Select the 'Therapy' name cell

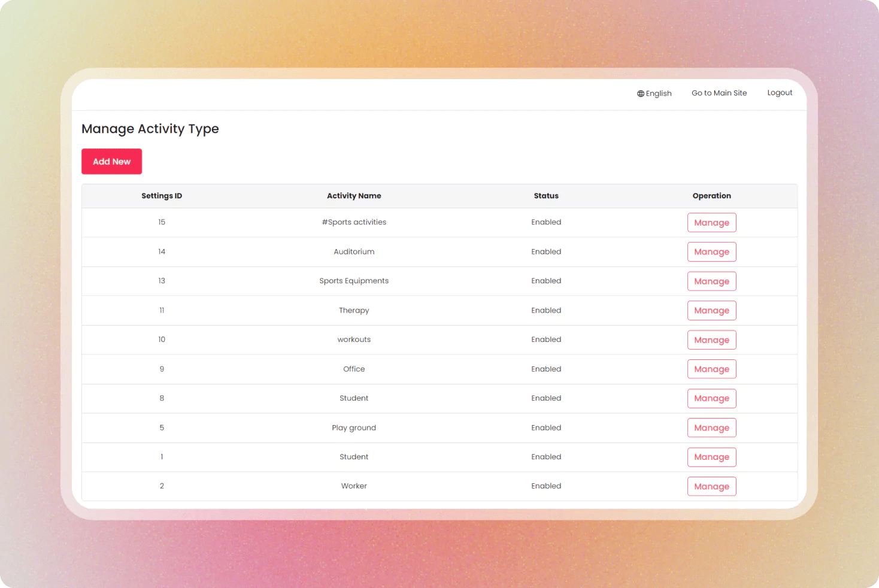(x=354, y=310)
